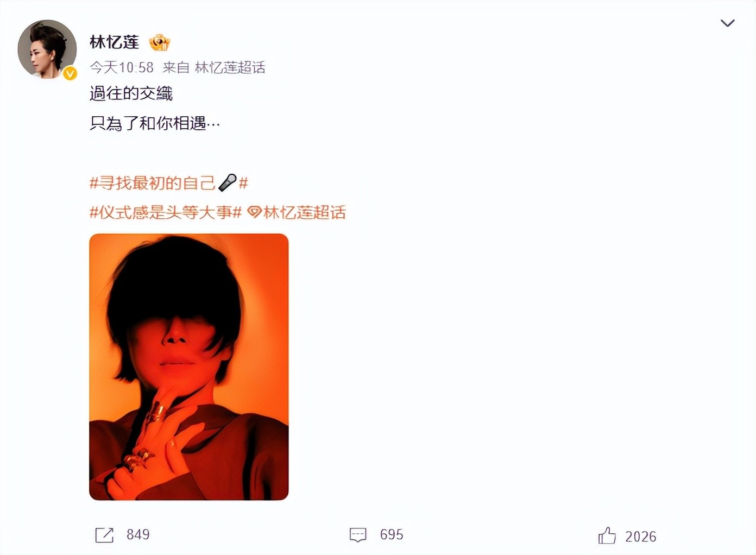Click the diamond super-topic icon
Viewport: 756px width, 555px height.
tap(254, 212)
